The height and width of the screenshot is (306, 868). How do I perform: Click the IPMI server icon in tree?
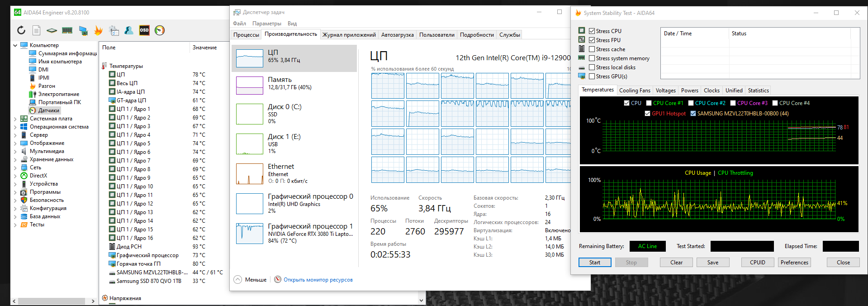(33, 78)
